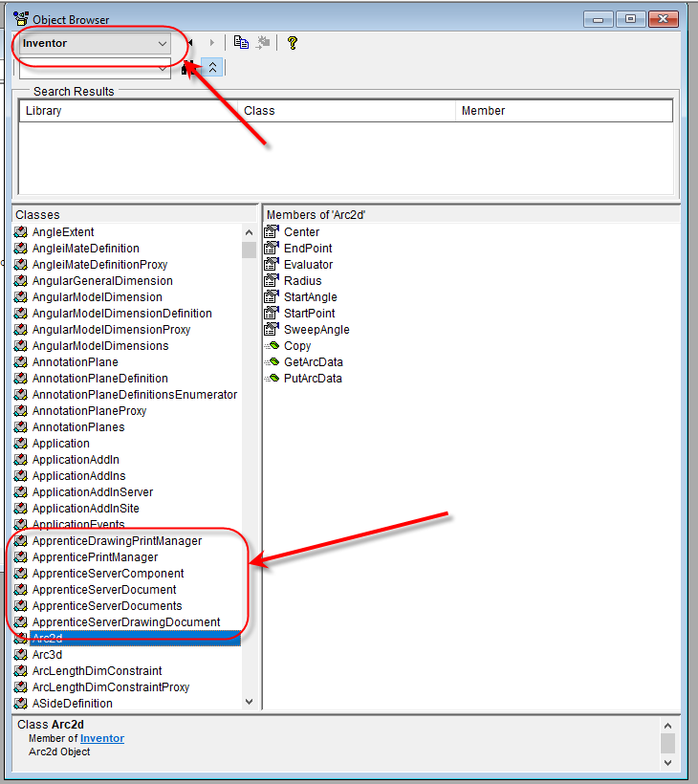
Task: Select the AngleExtent class
Action: point(63,232)
